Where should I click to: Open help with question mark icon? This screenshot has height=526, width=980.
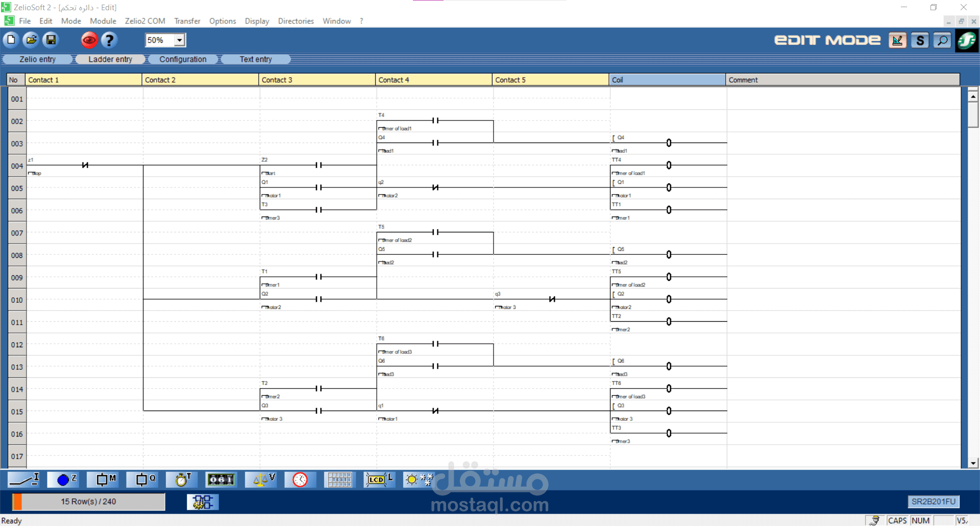[x=109, y=40]
